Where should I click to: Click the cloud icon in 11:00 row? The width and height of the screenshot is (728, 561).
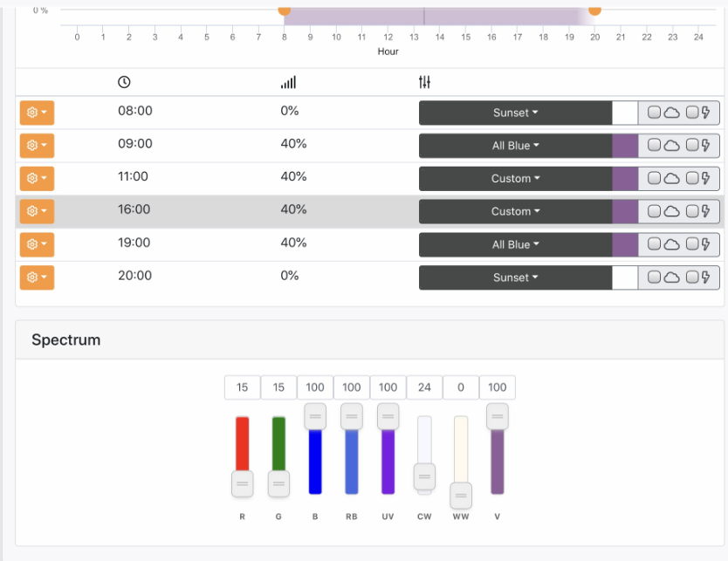coord(671,179)
